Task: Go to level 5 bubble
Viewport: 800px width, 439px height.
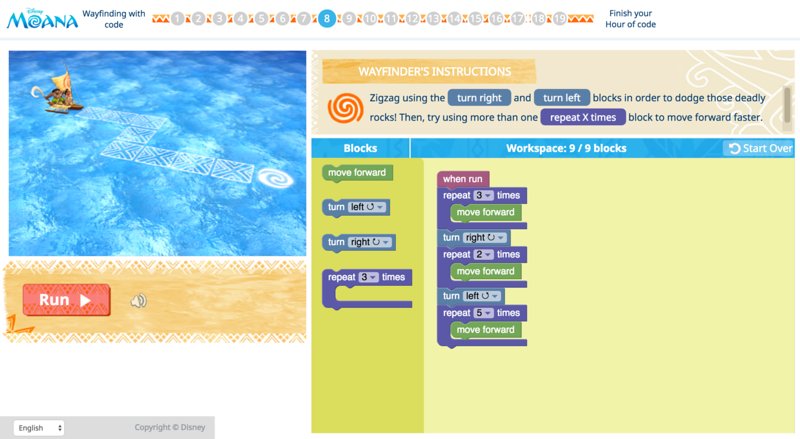Action: [261, 19]
